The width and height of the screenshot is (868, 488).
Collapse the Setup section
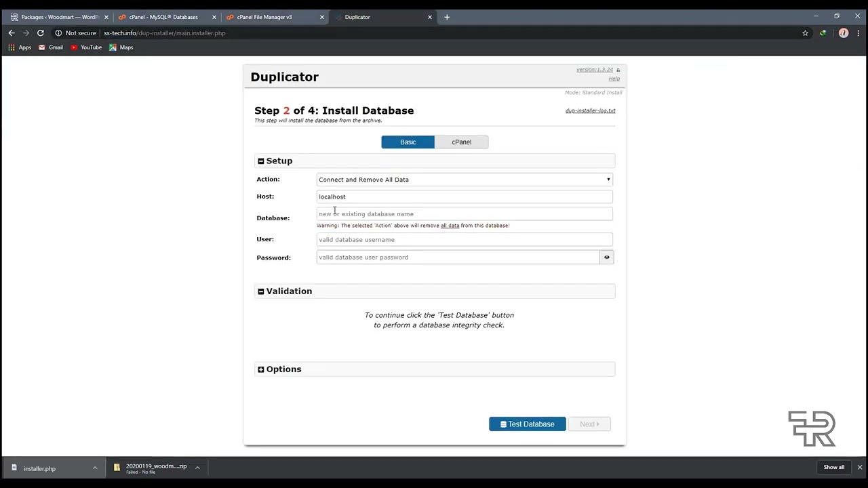pos(261,161)
